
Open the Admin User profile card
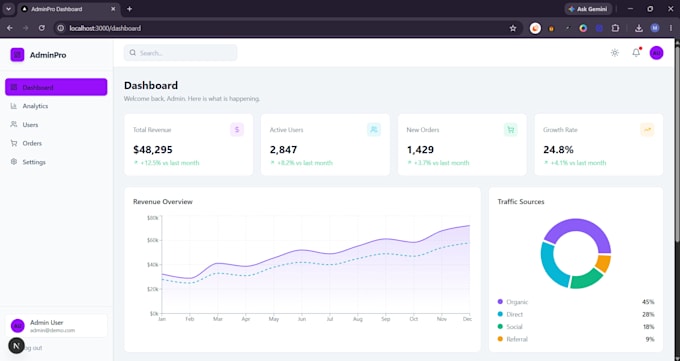56,326
